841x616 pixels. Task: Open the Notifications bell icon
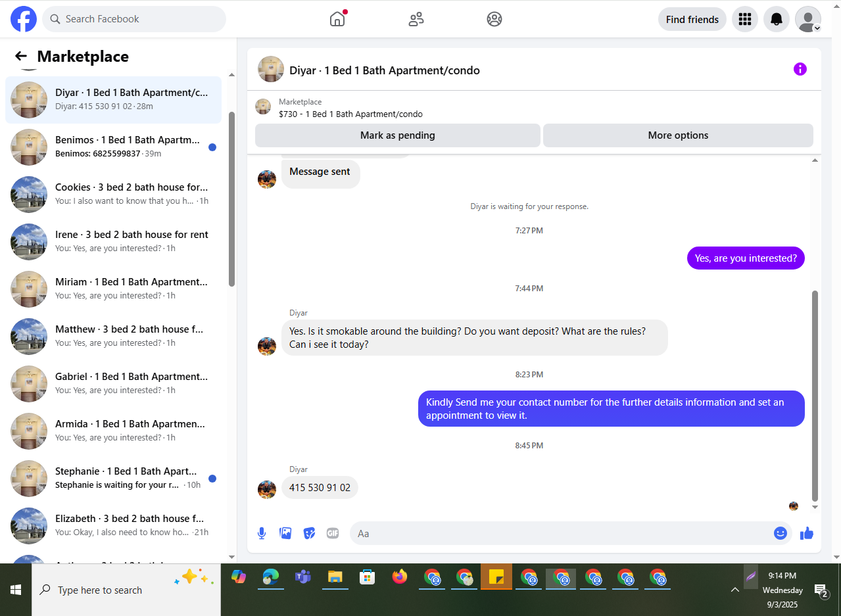[777, 19]
